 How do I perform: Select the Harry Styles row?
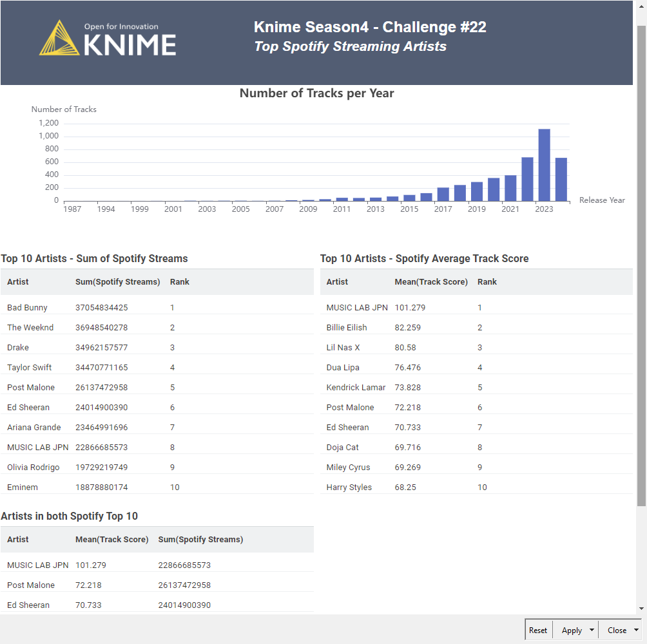pos(349,488)
